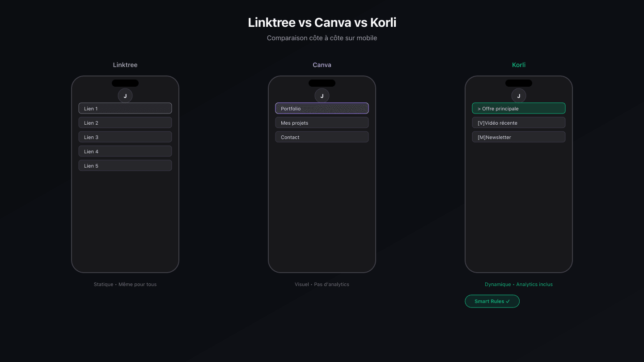Tap the Lien 5 link

point(125,165)
